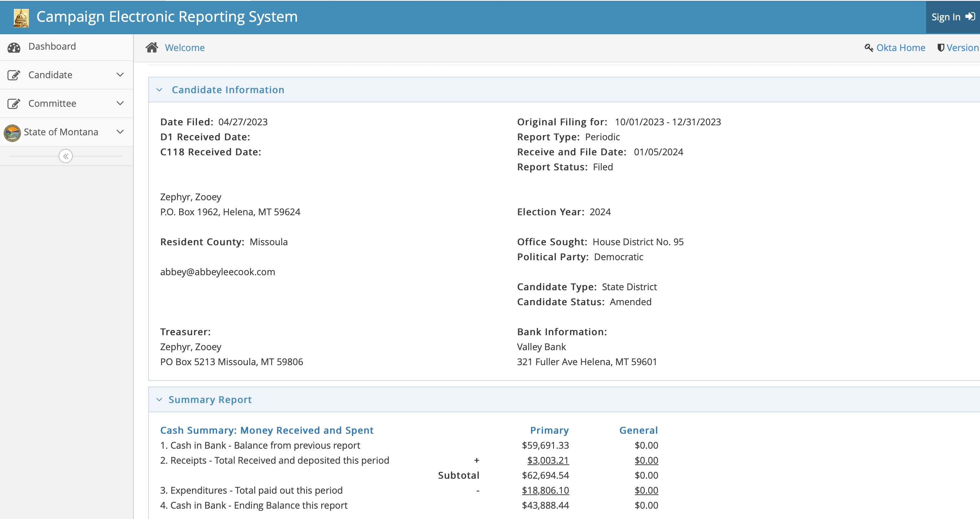Collapse the sidebar with double-arrow button
This screenshot has height=519, width=980.
(65, 156)
